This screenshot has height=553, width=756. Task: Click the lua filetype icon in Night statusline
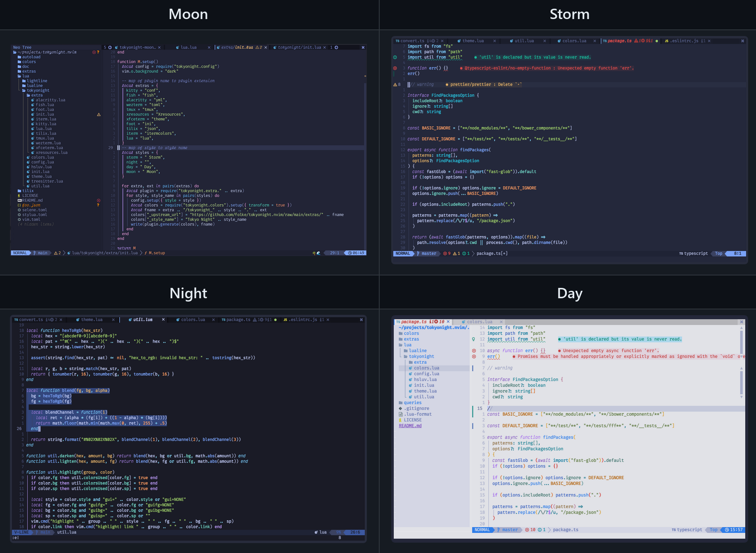click(316, 532)
